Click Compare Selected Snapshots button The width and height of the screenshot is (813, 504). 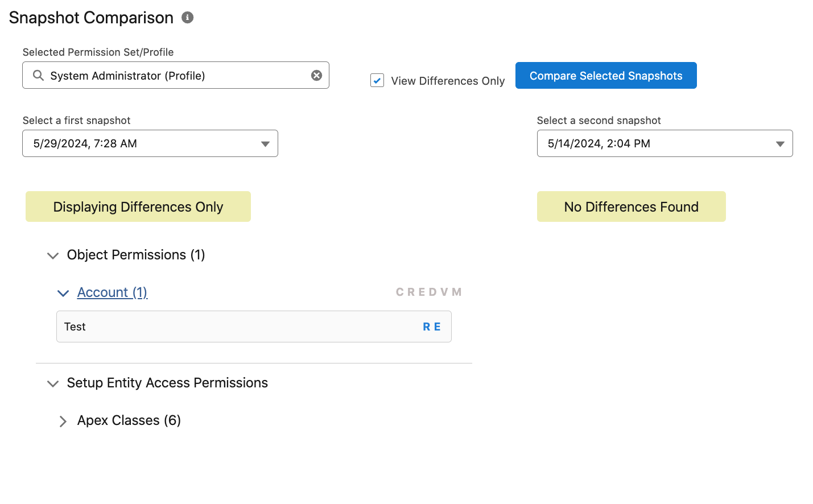point(606,76)
